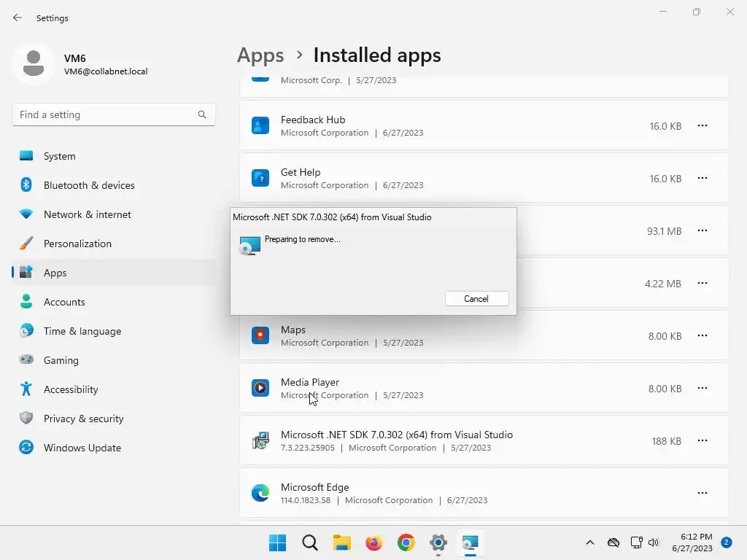
Task: Open more options for Media Player
Action: (703, 388)
